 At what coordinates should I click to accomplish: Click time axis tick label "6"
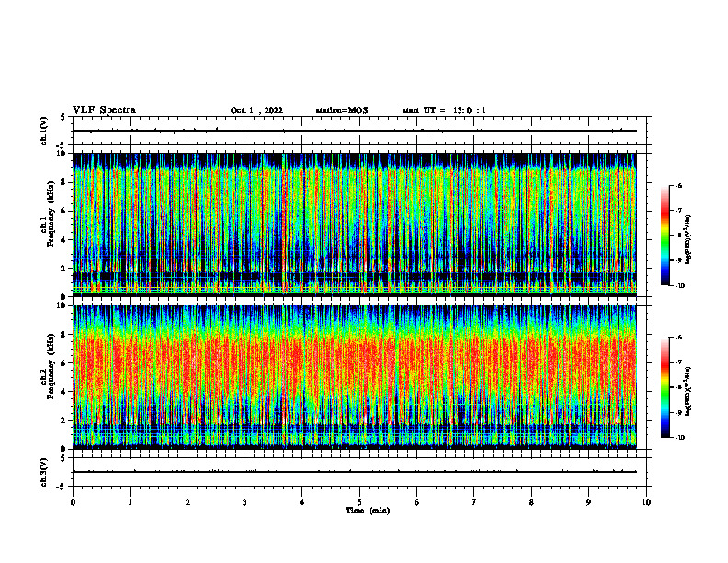coord(417,502)
